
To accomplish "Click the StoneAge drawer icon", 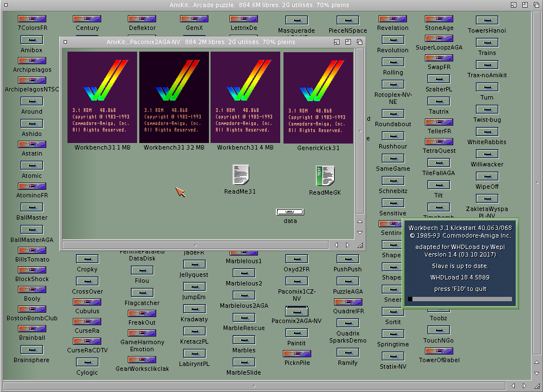I will (439, 19).
